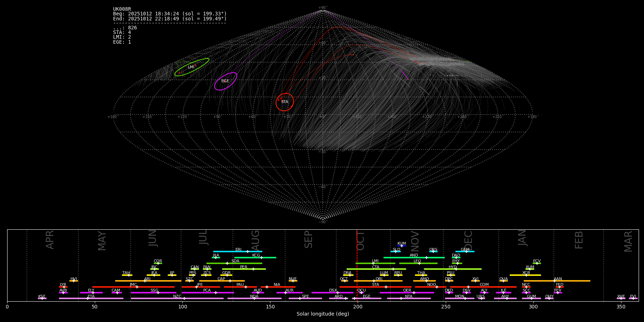The width and height of the screenshot is (644, 322).
Task: Click the STA red radiant circle on sky map
Action: point(285,102)
